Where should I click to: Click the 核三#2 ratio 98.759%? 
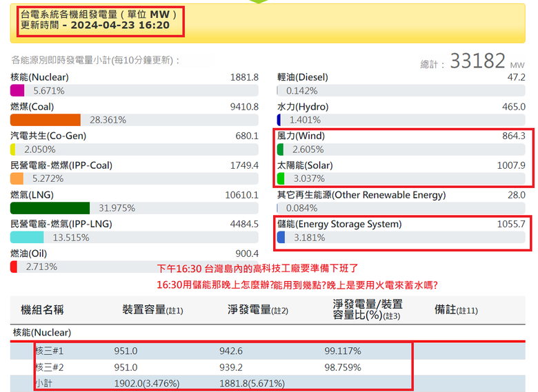[343, 367]
